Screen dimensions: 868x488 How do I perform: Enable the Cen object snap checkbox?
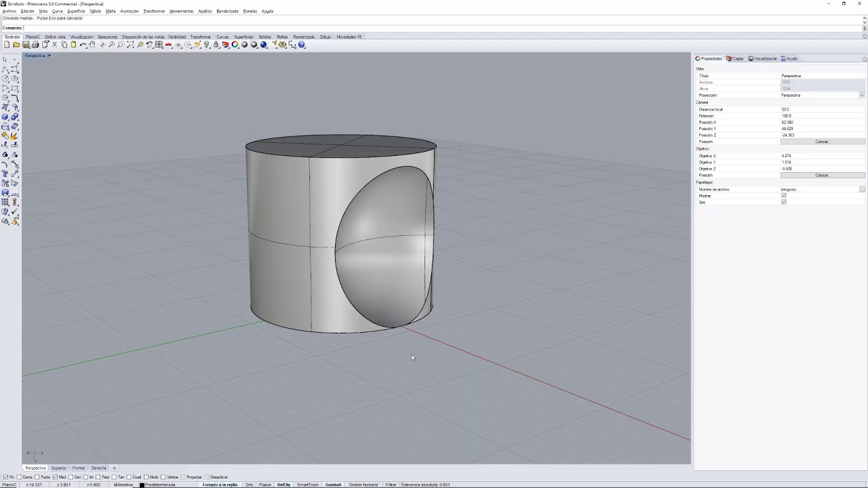tap(71, 477)
